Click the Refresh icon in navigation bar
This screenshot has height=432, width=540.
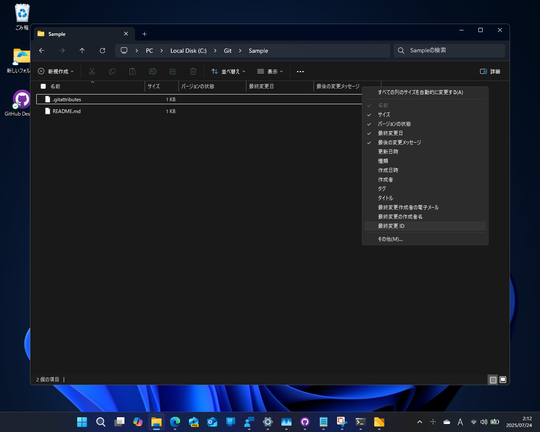click(x=102, y=51)
